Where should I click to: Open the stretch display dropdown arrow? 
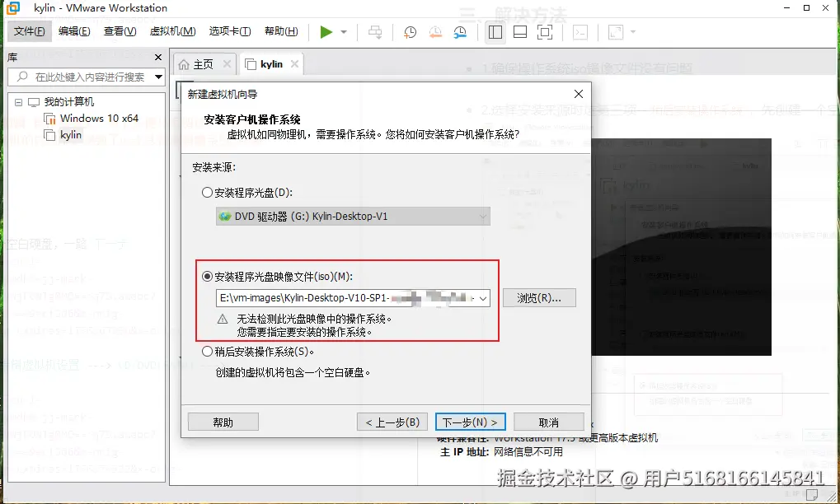(633, 32)
